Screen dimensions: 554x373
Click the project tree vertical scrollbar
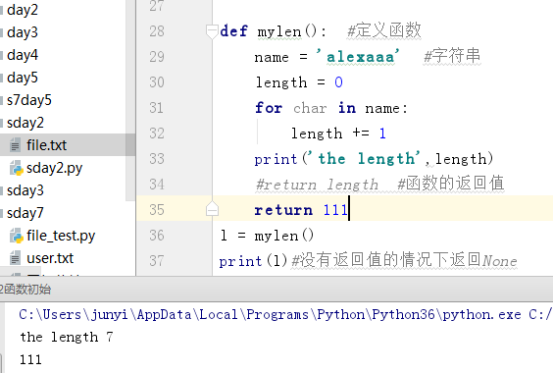click(130, 101)
